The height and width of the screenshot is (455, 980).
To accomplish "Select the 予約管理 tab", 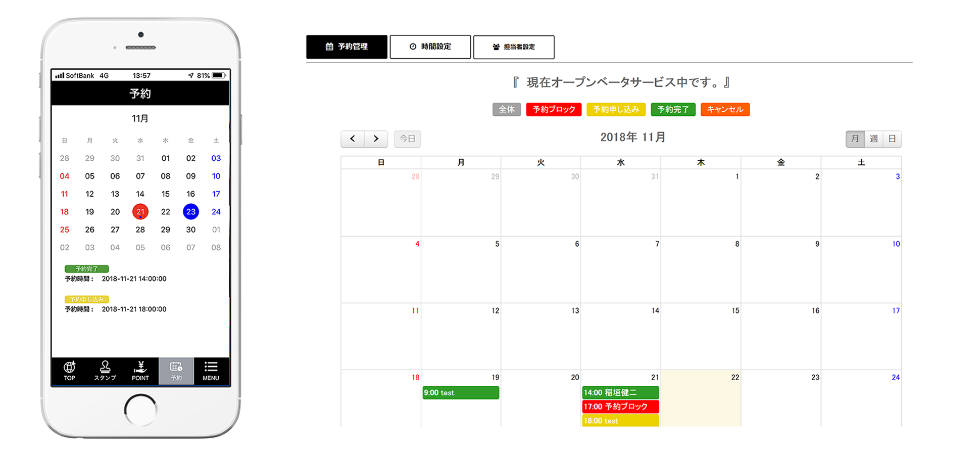I will [x=347, y=47].
